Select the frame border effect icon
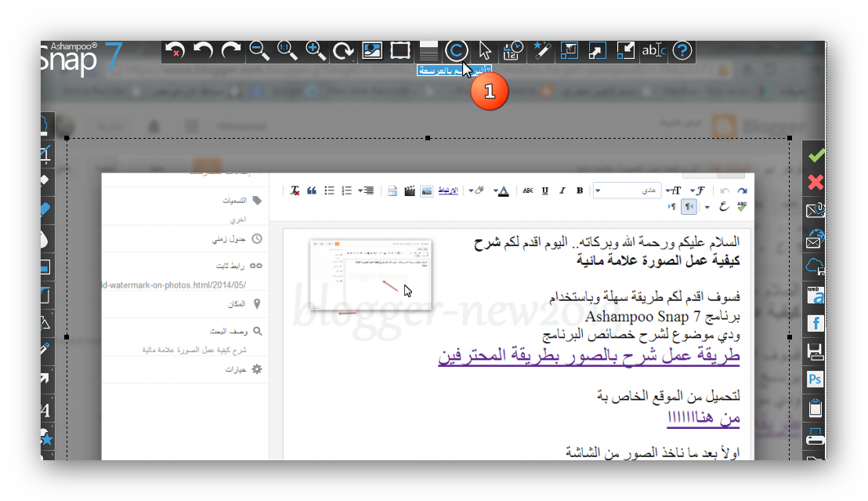The width and height of the screenshot is (868, 501). click(400, 51)
